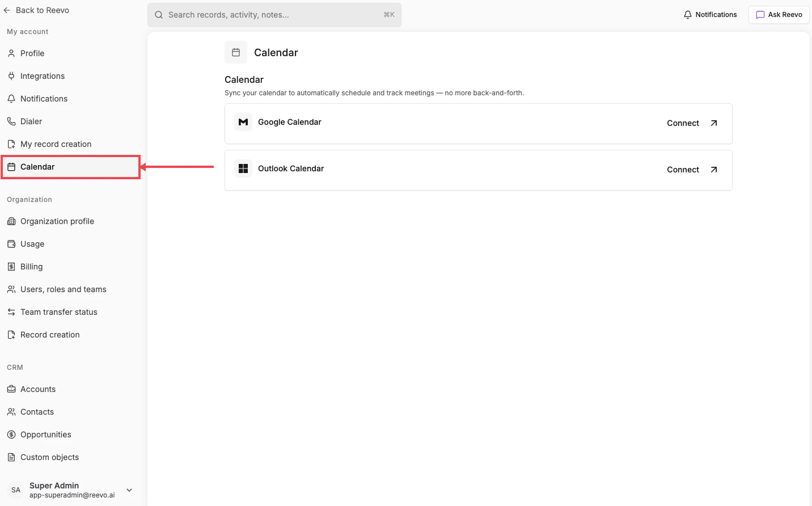Click the SA avatar badge
The height and width of the screenshot is (506, 812).
(x=16, y=490)
